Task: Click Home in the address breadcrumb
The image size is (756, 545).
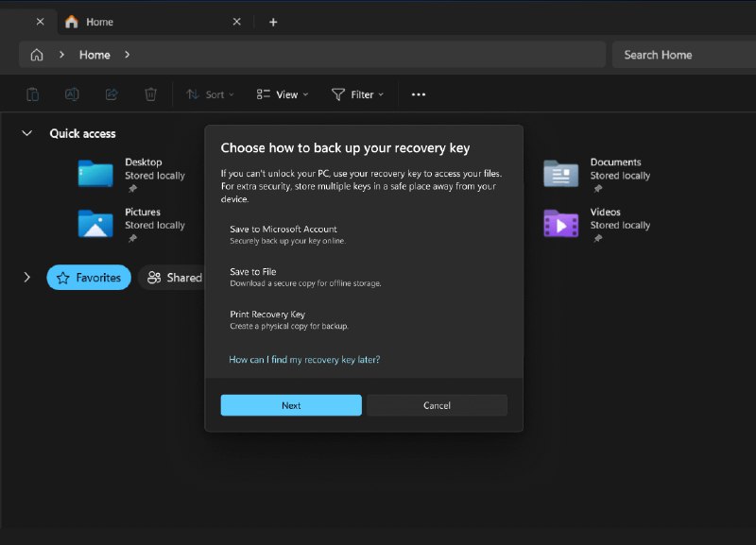Action: [94, 55]
